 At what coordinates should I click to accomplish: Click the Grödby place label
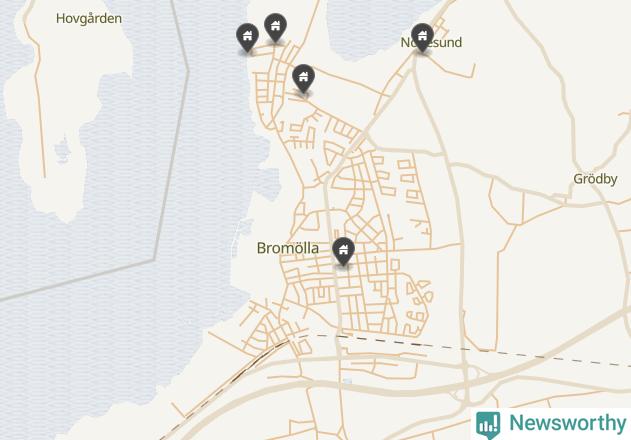(x=595, y=179)
